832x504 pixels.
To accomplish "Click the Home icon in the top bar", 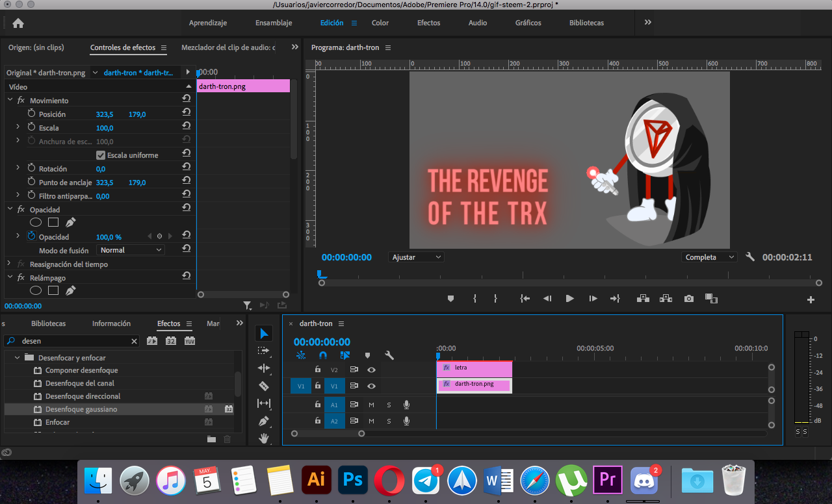I will click(18, 23).
